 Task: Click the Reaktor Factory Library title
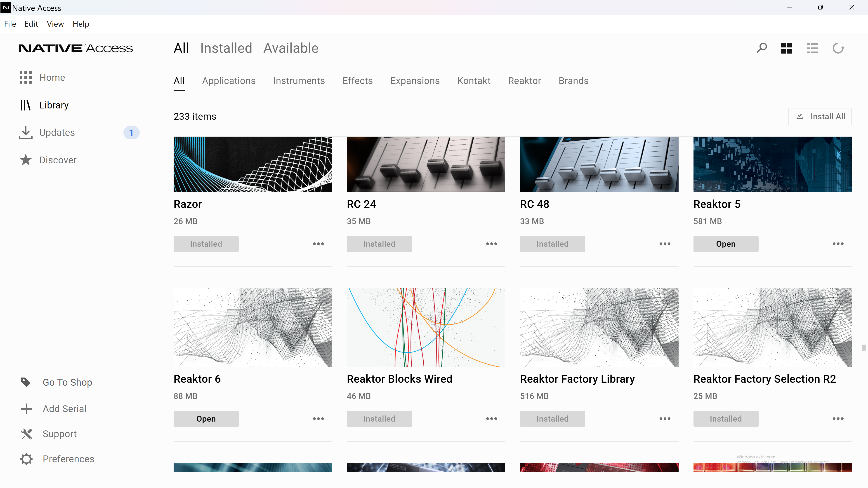tap(577, 379)
